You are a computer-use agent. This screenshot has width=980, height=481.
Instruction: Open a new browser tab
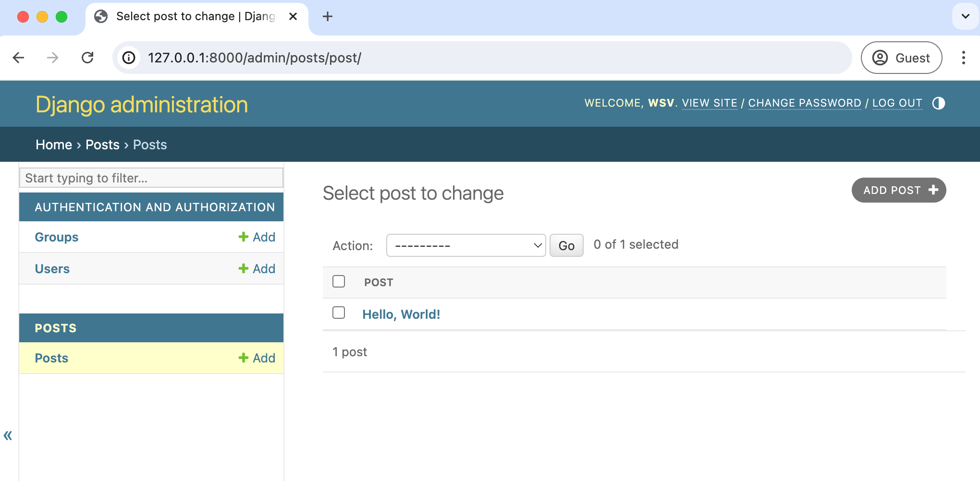[x=328, y=16]
